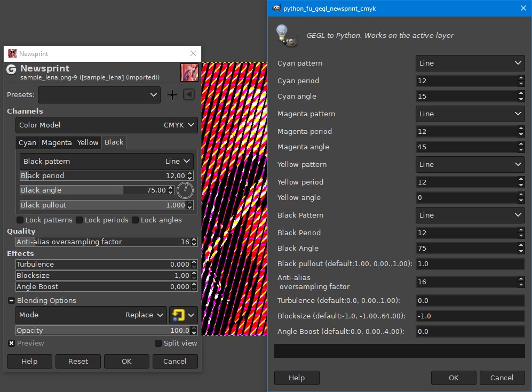Collapse the Blending Options section

coord(11,300)
